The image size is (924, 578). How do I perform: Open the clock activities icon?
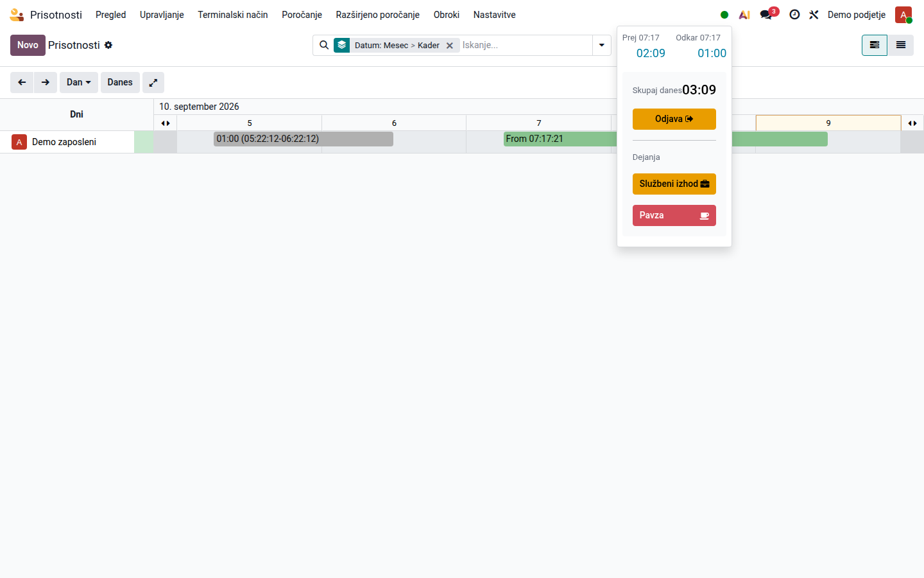coord(794,15)
